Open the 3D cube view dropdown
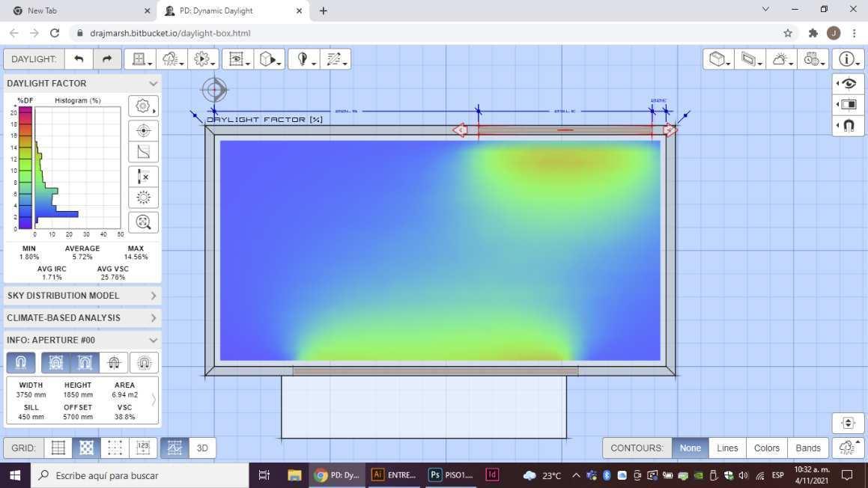Image resolution: width=868 pixels, height=488 pixels. [270, 59]
